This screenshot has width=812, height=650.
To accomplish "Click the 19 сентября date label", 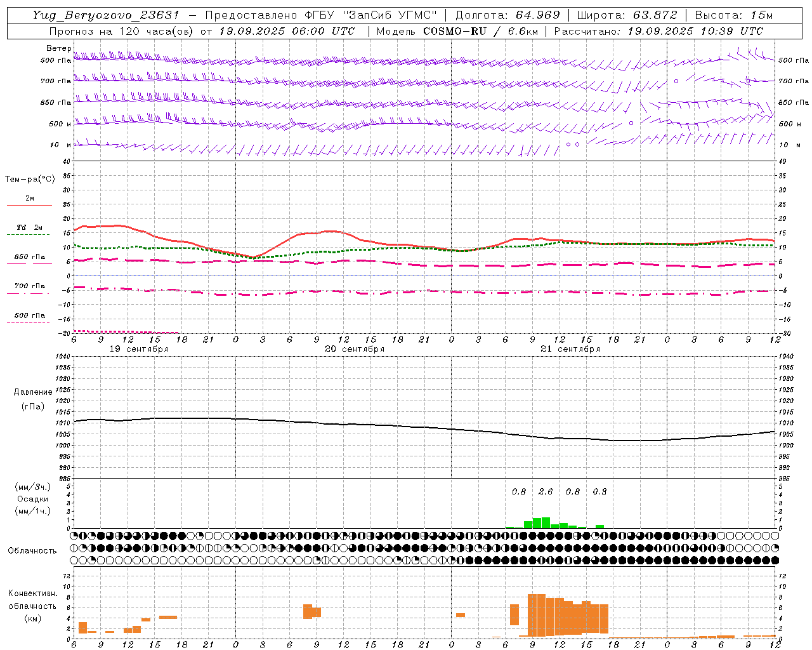I will point(139,349).
